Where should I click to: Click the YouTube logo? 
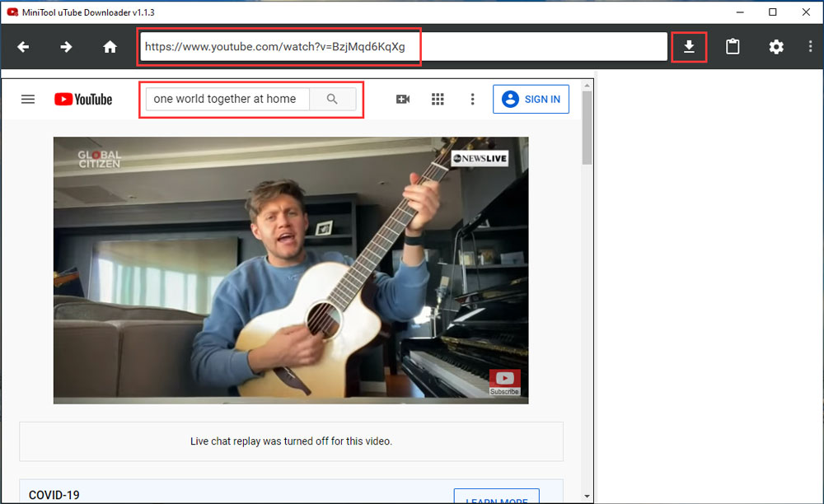tap(83, 99)
